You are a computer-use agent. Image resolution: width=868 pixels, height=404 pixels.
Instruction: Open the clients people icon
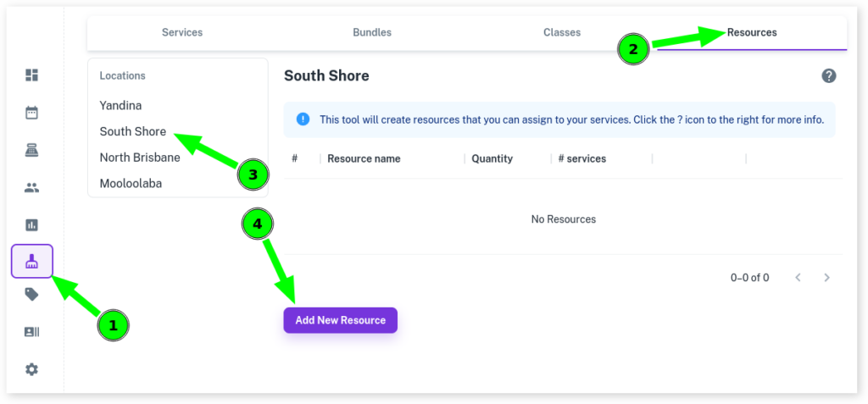click(x=32, y=187)
